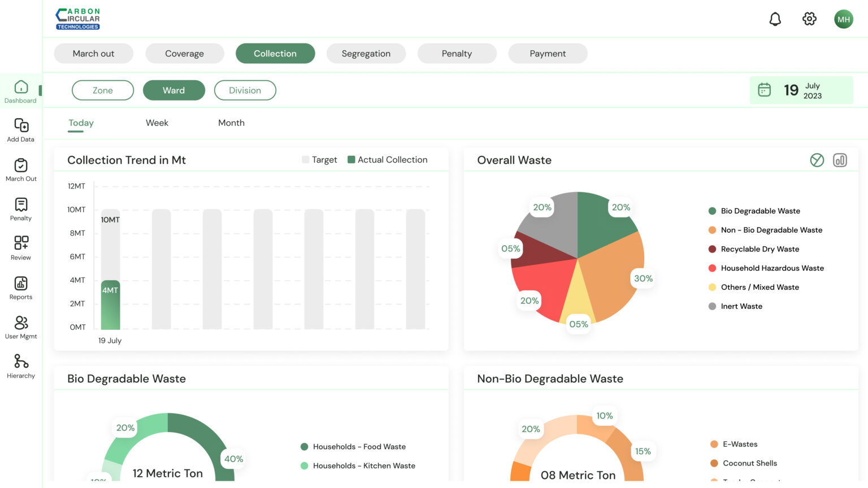
Task: Select the Division filter pill
Action: pos(245,90)
